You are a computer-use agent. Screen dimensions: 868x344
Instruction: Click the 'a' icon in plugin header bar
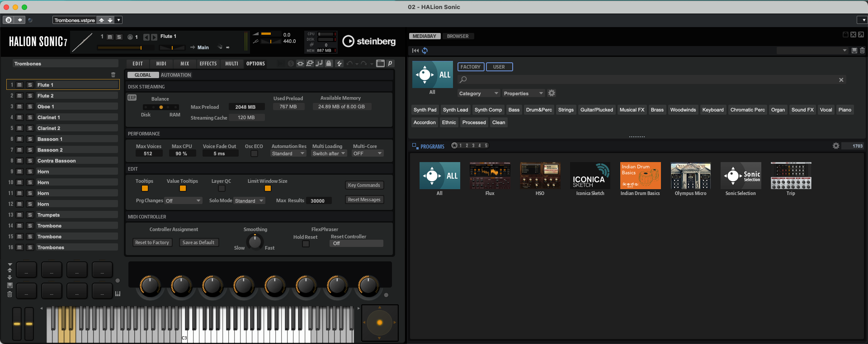click(9, 20)
